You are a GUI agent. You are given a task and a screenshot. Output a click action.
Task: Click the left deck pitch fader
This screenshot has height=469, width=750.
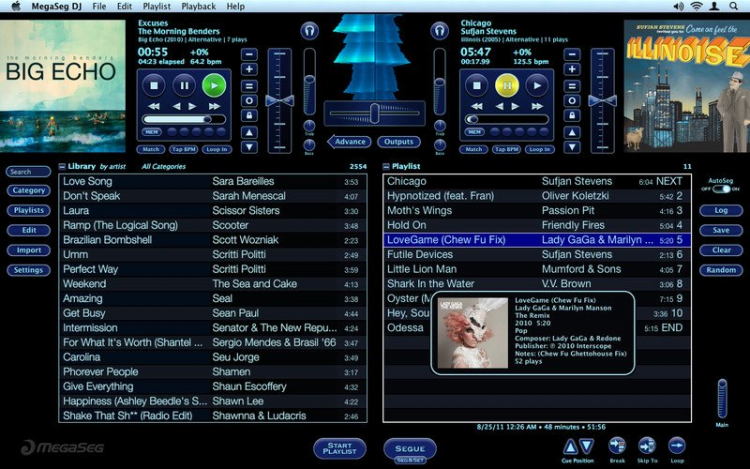coord(280,100)
